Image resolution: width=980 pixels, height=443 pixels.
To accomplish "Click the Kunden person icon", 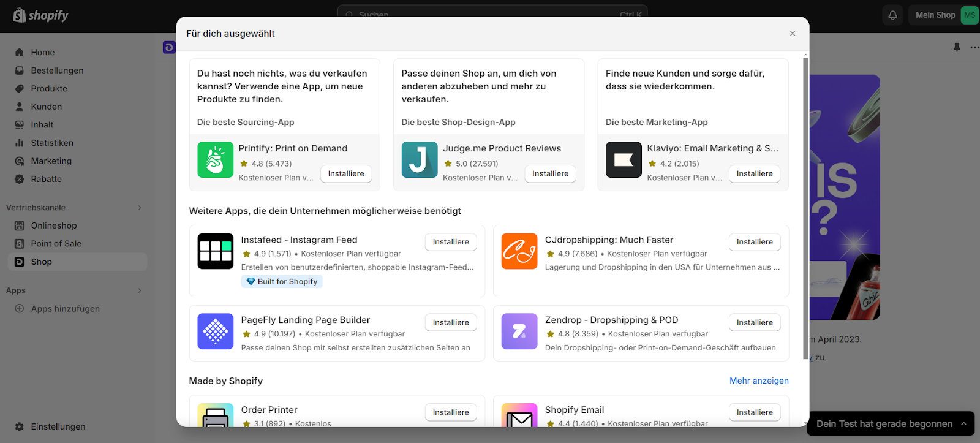I will point(20,107).
